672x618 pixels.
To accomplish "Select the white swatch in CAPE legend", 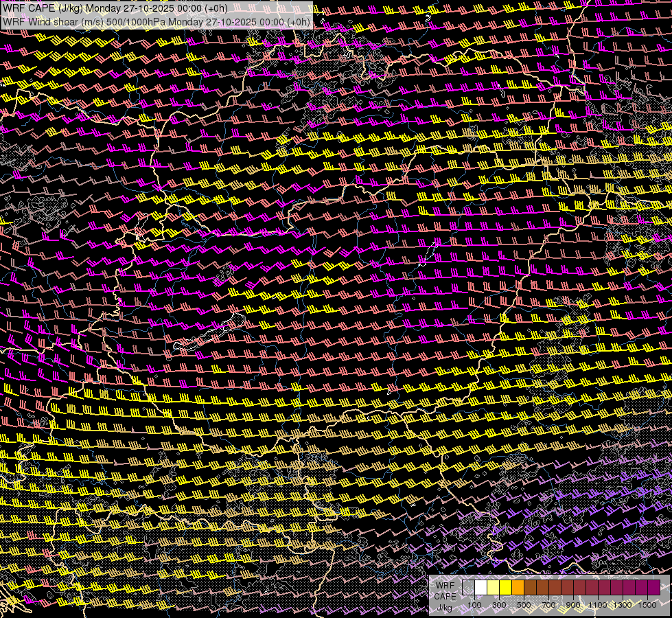I will (480, 587).
